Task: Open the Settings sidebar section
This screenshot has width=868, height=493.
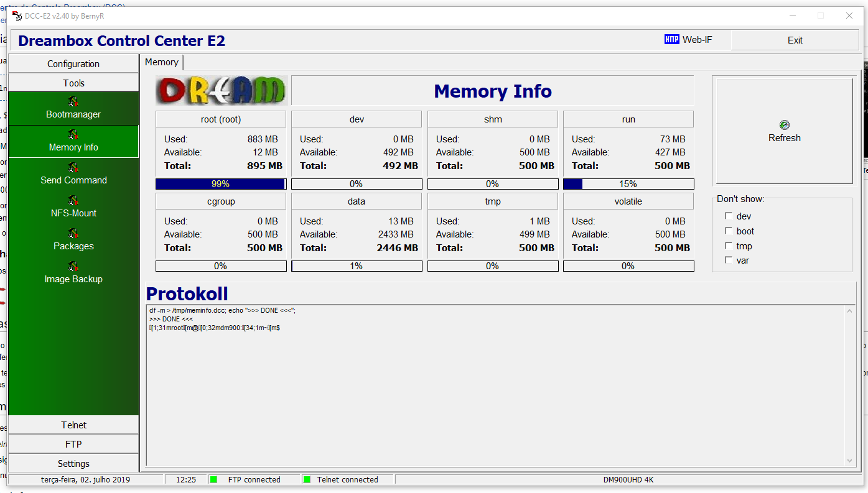Action: (73, 464)
